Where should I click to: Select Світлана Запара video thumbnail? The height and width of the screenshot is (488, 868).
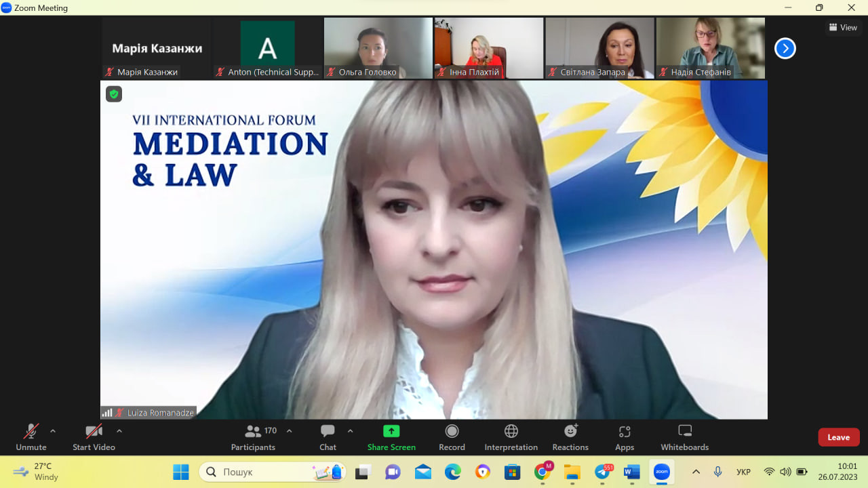600,48
